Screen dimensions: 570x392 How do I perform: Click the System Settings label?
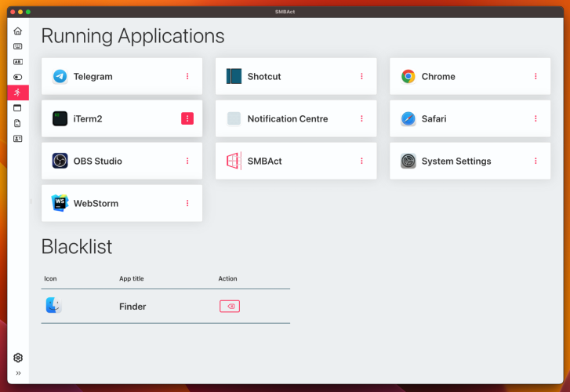point(456,161)
